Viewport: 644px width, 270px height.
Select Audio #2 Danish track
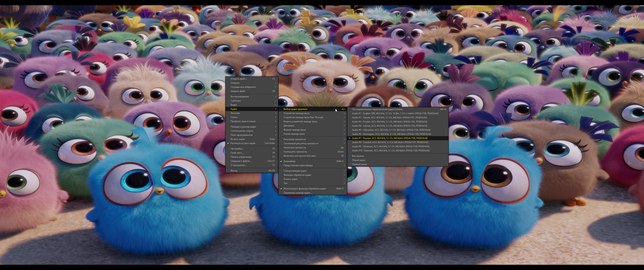click(x=398, y=117)
